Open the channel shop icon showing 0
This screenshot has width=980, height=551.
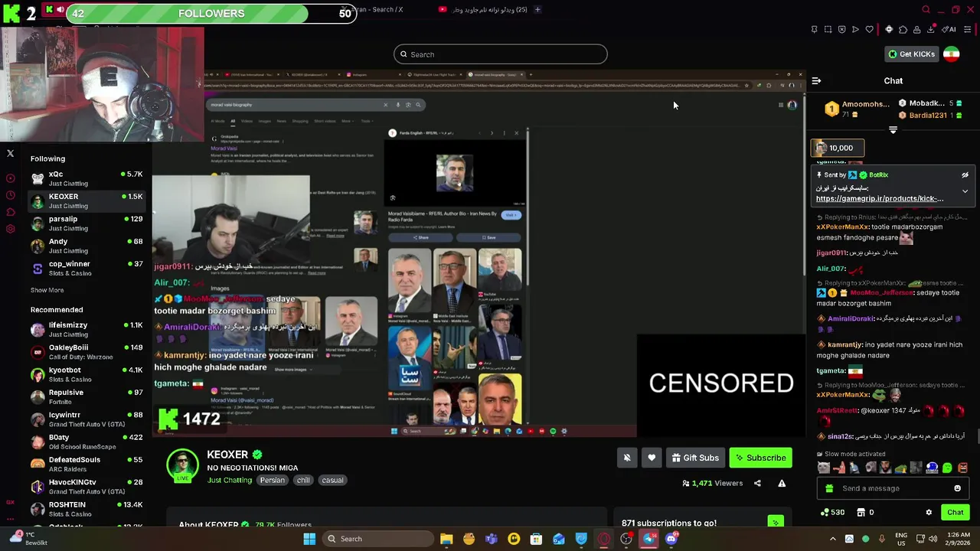[861, 512]
